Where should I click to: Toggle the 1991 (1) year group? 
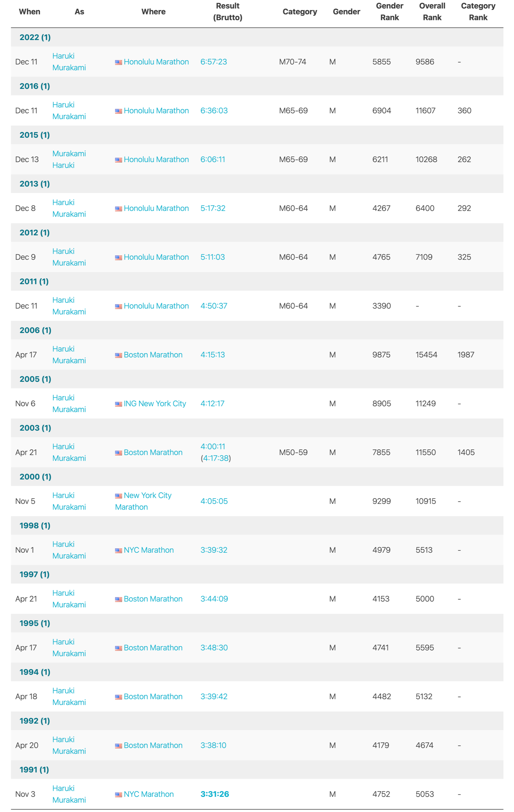pyautogui.click(x=34, y=769)
